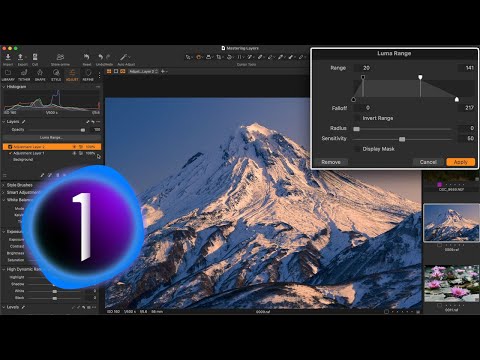480x360 pixels.
Task: Open the Style tool tab
Action: pyautogui.click(x=56, y=75)
